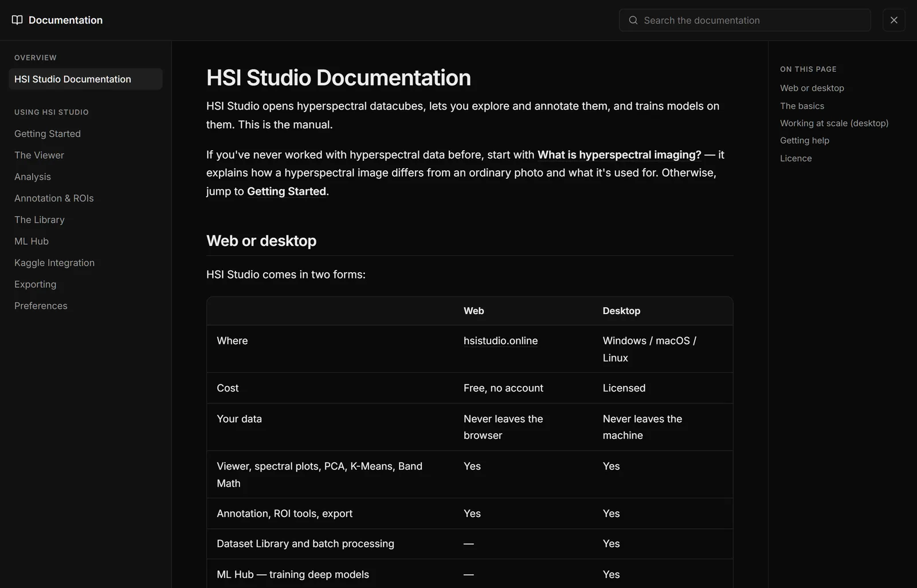Follow the What is hyperspectral imaging? link
917x588 pixels.
[x=620, y=155]
